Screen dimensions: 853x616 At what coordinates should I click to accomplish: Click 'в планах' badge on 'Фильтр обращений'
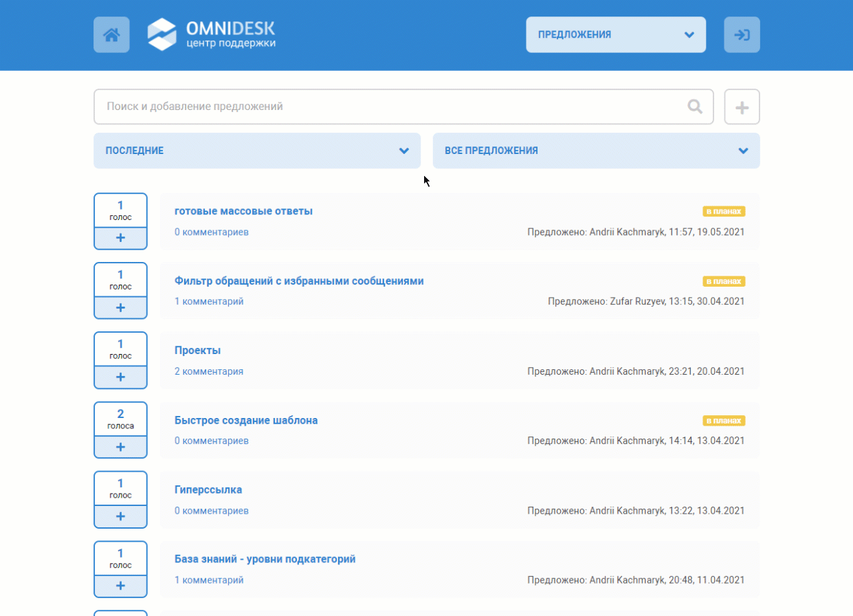coord(724,281)
